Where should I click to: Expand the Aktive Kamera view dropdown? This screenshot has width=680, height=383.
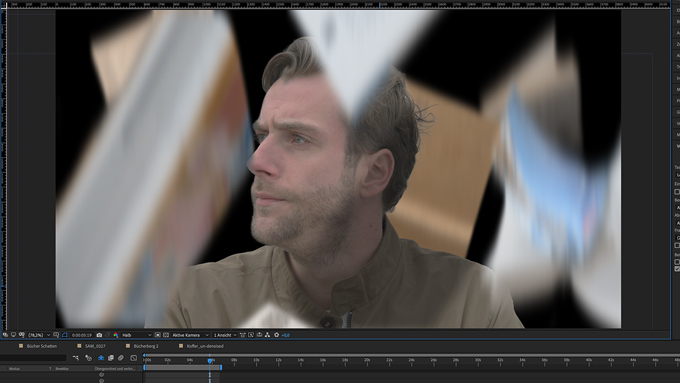click(x=191, y=335)
